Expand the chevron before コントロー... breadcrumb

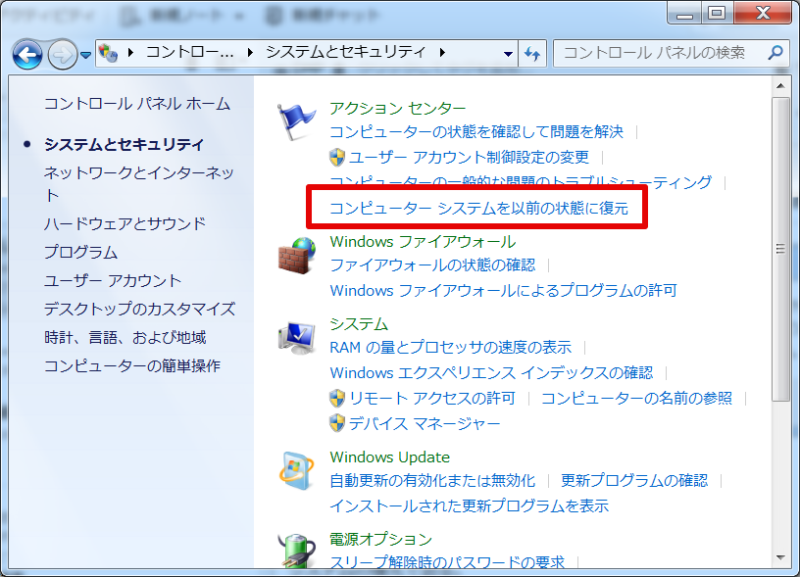(131, 52)
